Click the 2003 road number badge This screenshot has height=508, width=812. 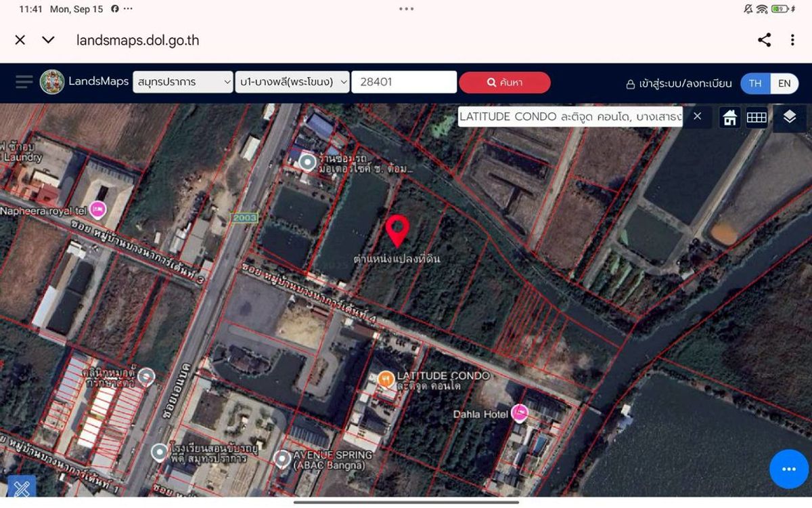coord(244,217)
